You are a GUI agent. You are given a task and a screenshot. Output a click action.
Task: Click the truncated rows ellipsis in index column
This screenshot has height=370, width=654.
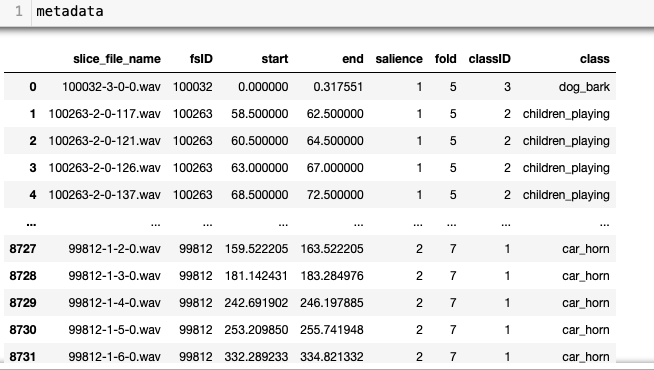point(31,224)
